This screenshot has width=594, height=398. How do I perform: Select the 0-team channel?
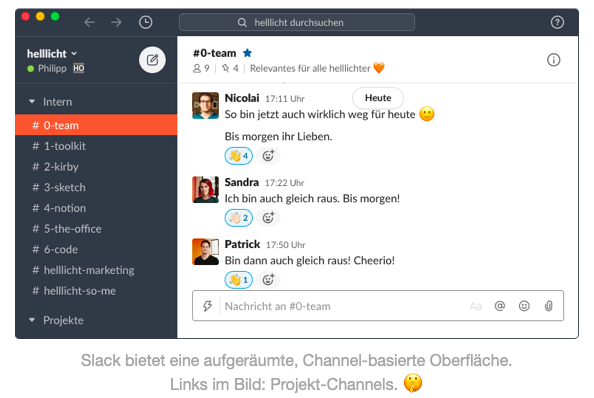96,125
